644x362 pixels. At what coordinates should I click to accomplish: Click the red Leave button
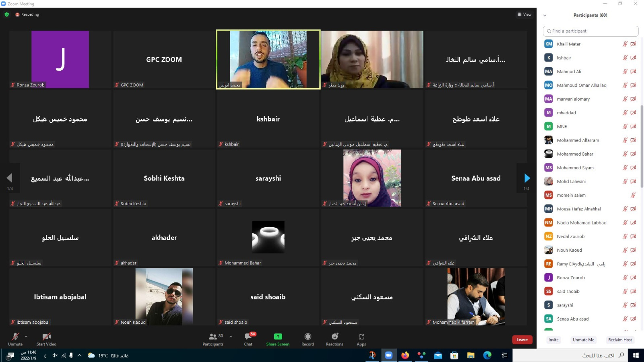(522, 339)
